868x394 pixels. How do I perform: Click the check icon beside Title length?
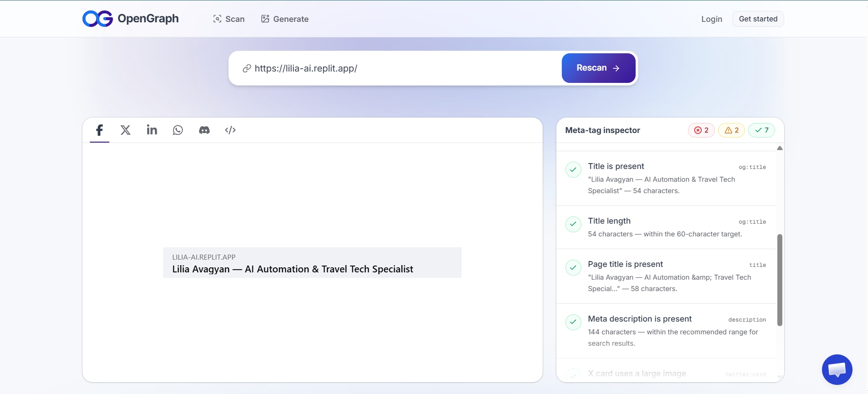[573, 224]
